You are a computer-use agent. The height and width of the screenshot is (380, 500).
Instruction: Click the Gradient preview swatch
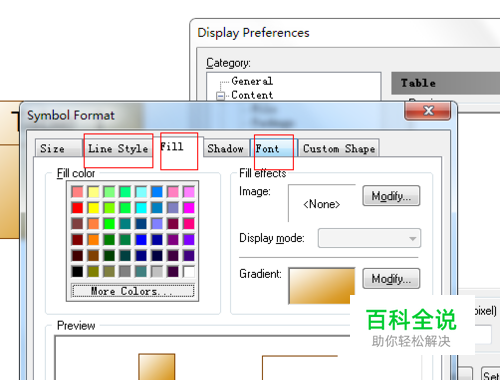(x=322, y=286)
